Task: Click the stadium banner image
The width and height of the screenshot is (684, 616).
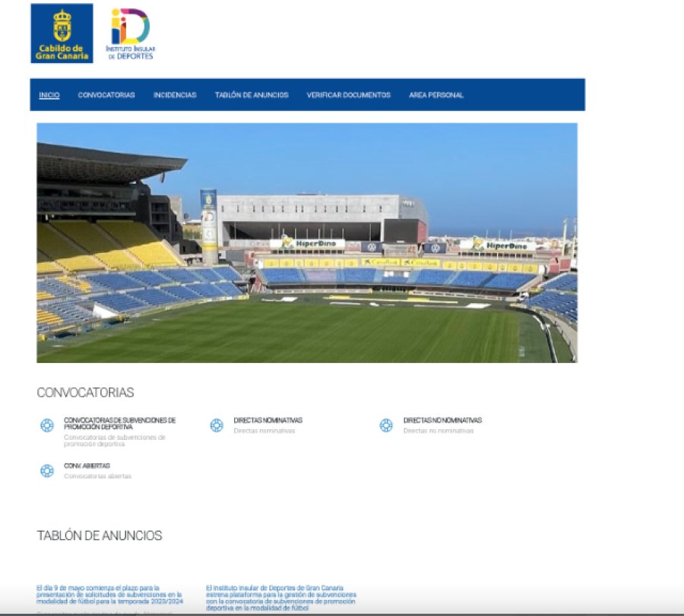Action: pyautogui.click(x=307, y=243)
